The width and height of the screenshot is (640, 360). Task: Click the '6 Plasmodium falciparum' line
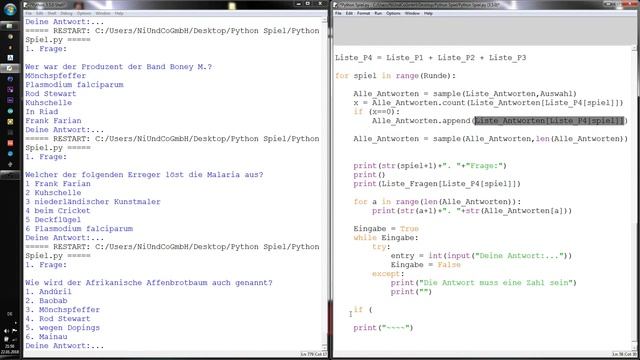click(x=79, y=229)
